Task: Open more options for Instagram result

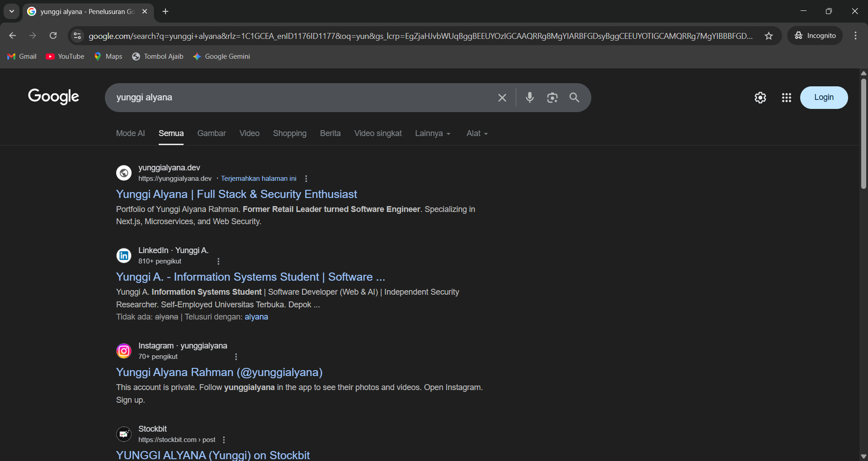Action: tap(236, 357)
